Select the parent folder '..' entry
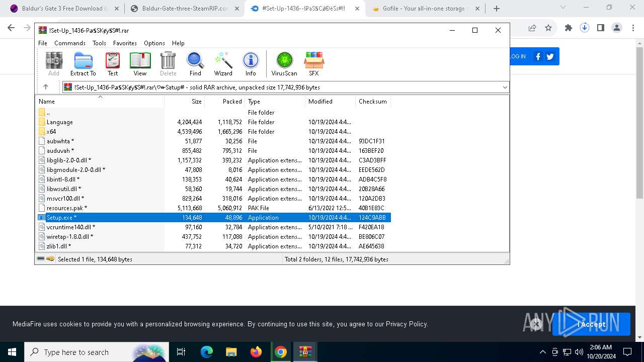 coord(48,113)
